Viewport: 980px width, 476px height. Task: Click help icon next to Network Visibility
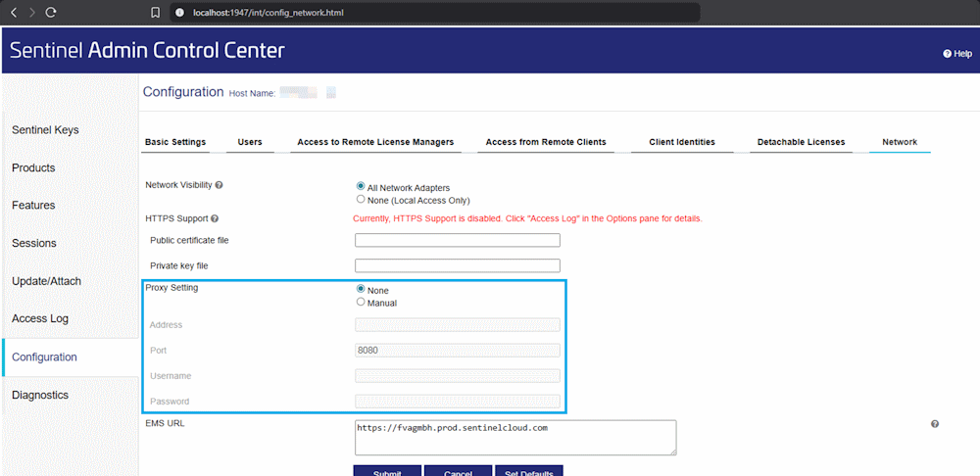[x=219, y=185]
